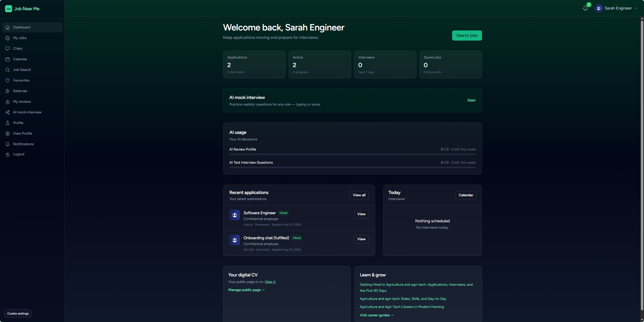Click Hired badge next to Software Engineer
Image resolution: width=644 pixels, height=322 pixels.
[283, 213]
